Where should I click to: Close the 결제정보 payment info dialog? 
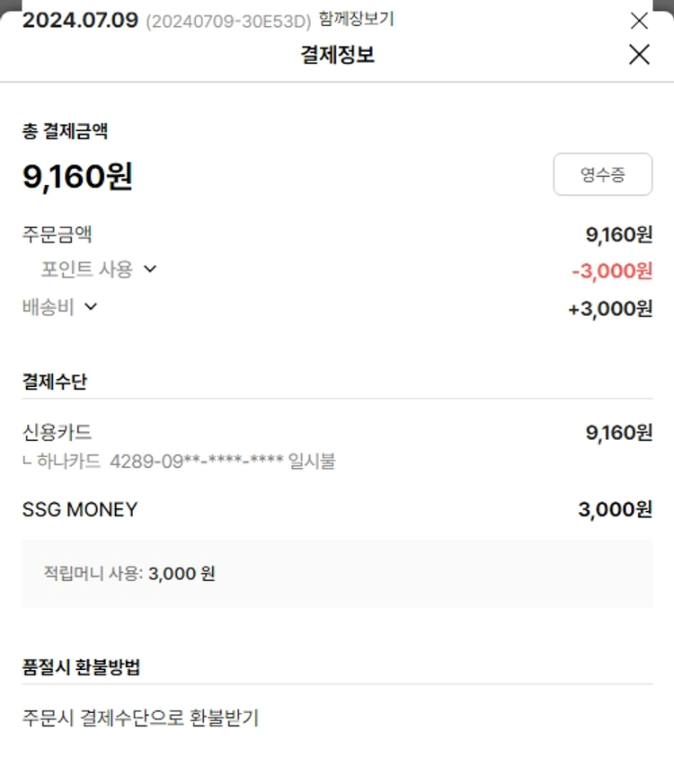click(639, 55)
